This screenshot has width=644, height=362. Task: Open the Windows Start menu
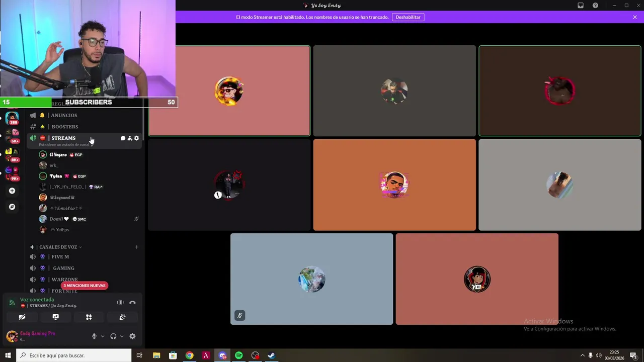pyautogui.click(x=8, y=355)
